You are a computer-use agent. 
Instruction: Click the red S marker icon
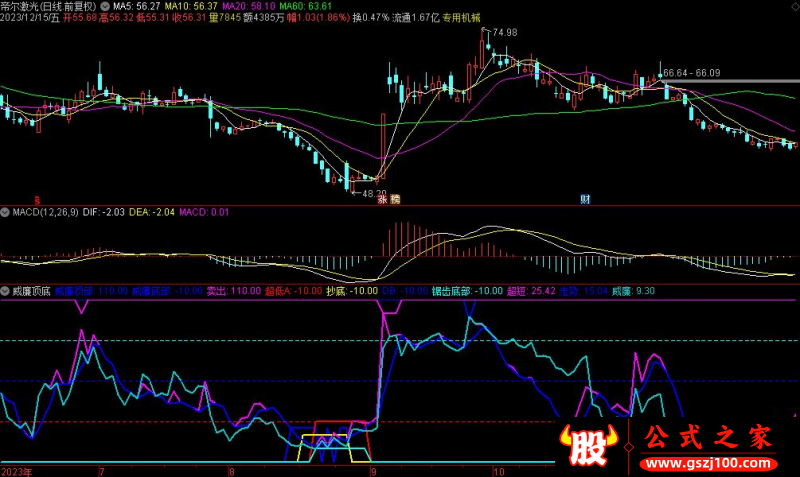point(37,200)
